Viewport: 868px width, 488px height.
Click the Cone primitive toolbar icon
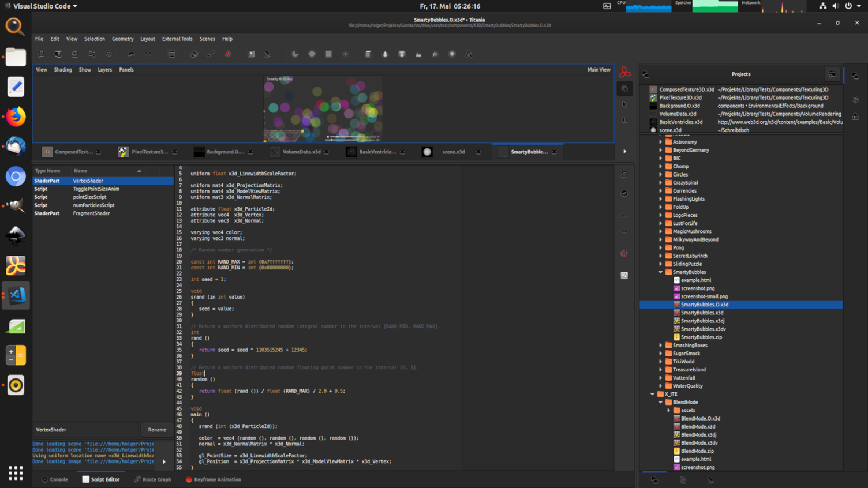pos(385,54)
